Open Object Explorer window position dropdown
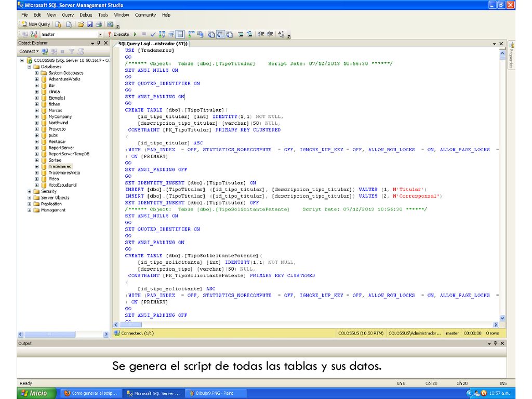The height and width of the screenshot is (399, 532). (92, 43)
